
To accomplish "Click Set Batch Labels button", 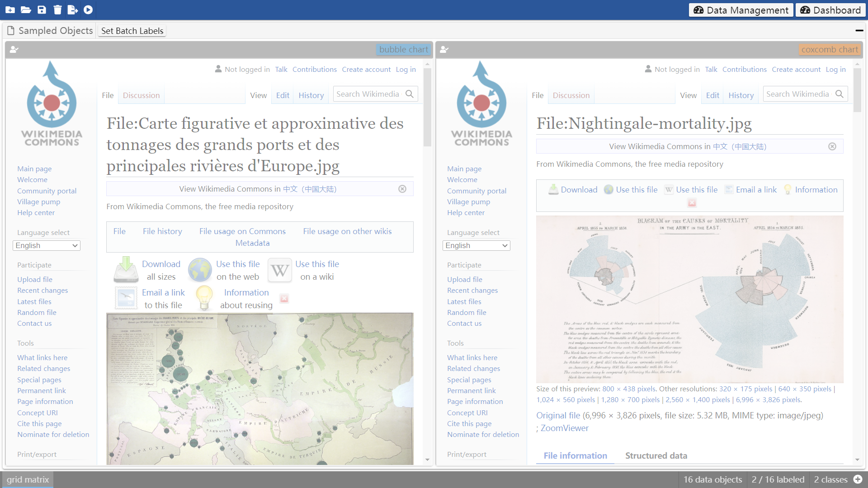I will pyautogui.click(x=132, y=31).
